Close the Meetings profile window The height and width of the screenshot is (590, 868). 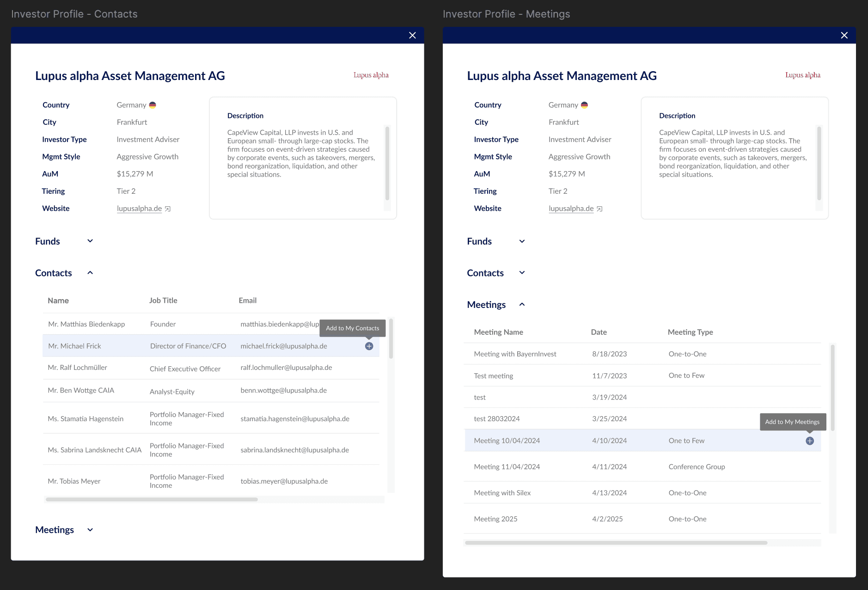pyautogui.click(x=844, y=36)
